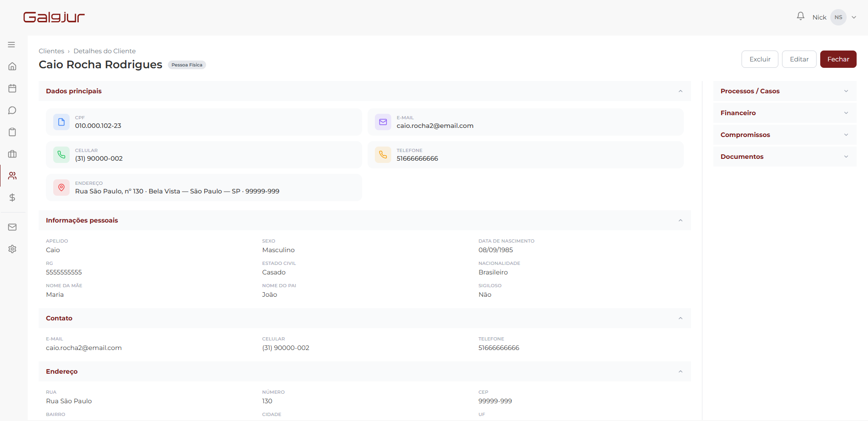Expand the Processos / Casos panel

click(x=785, y=91)
